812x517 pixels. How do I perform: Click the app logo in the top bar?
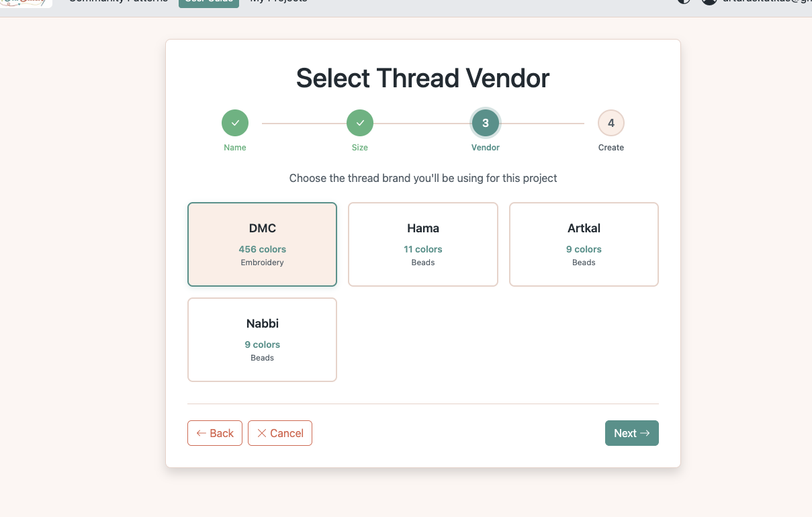pyautogui.click(x=26, y=3)
